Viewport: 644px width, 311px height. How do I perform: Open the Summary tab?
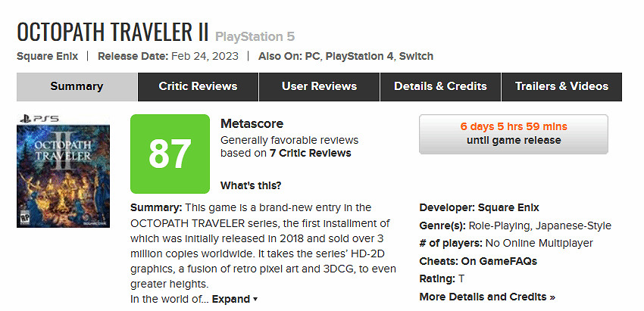[x=77, y=86]
